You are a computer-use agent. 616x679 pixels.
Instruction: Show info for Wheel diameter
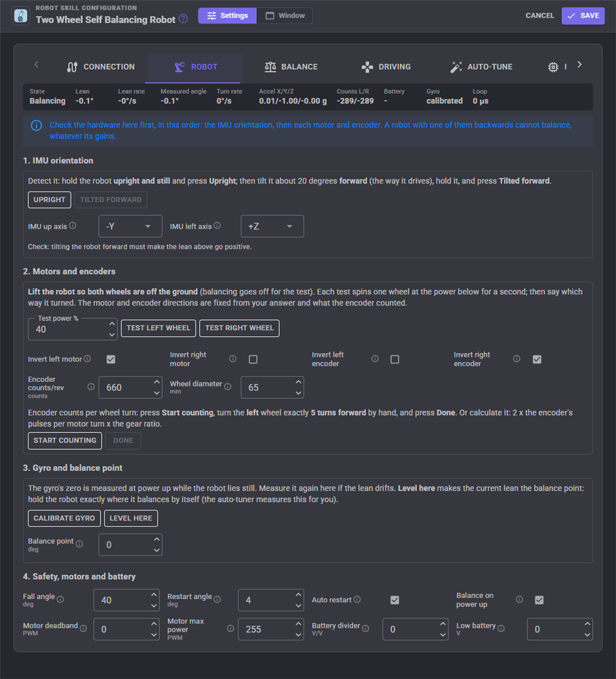coord(227,387)
